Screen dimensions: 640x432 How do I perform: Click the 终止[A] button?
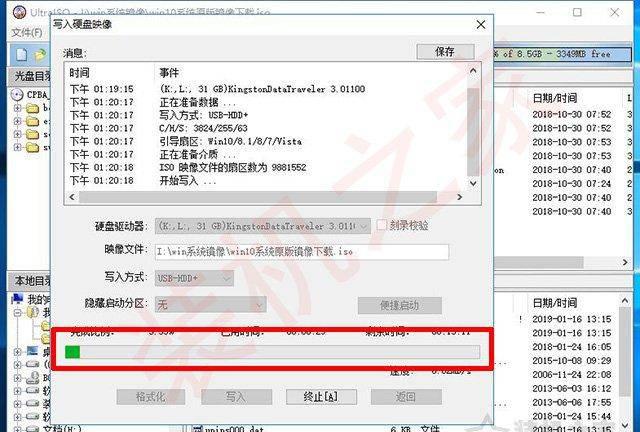pos(321,396)
